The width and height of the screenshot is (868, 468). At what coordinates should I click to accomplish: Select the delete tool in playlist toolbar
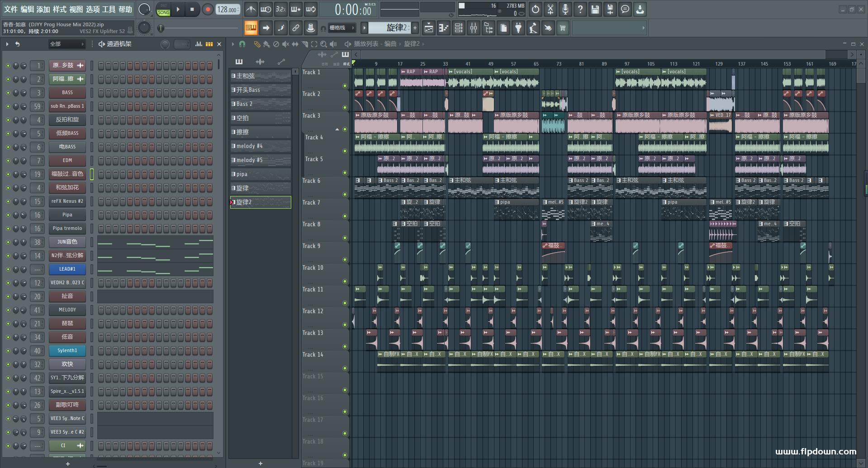(276, 44)
